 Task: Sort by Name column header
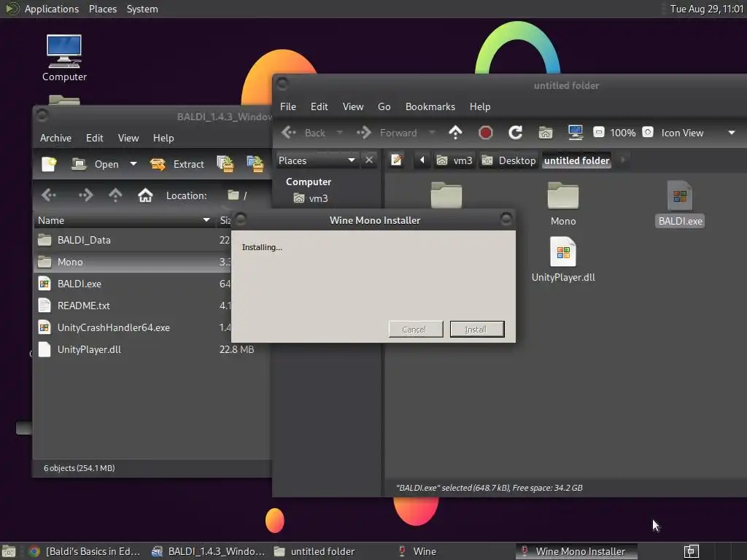(x=124, y=220)
